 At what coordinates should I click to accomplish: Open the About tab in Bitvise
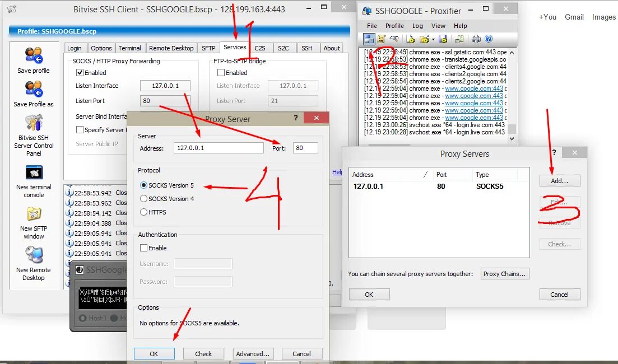pyautogui.click(x=332, y=48)
